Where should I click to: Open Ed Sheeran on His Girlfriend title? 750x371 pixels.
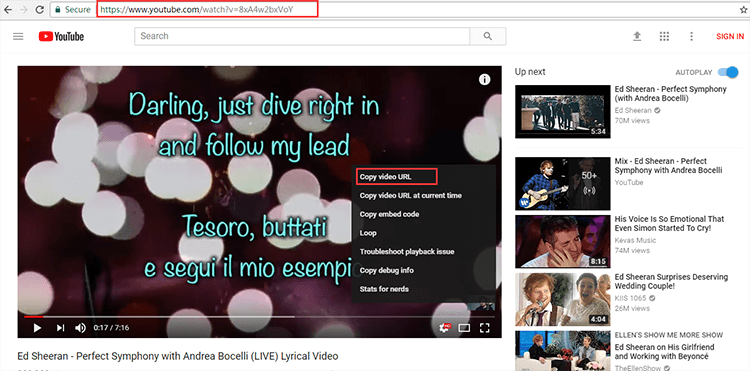click(x=664, y=351)
